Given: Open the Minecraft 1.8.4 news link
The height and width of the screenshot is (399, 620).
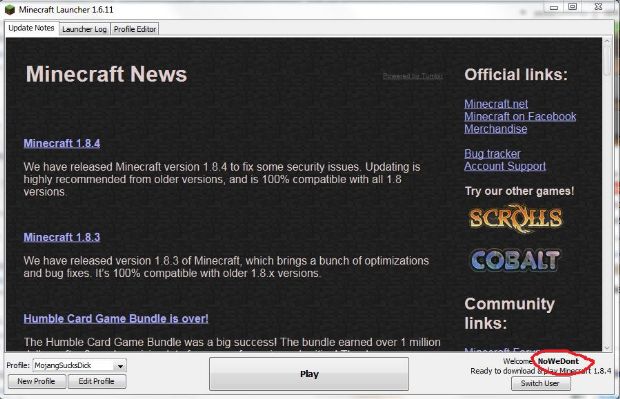Looking at the screenshot, I should [x=62, y=143].
